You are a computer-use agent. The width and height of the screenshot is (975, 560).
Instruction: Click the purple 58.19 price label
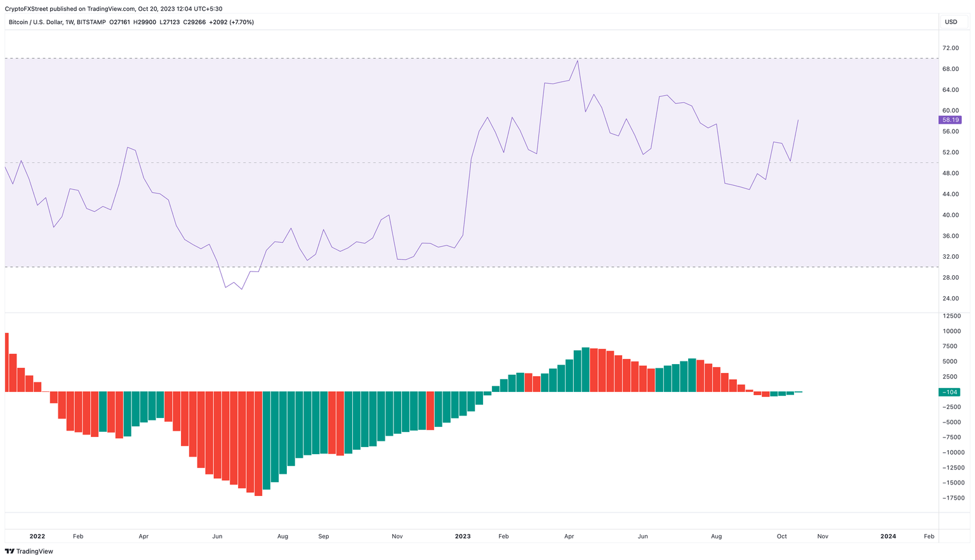coord(950,119)
